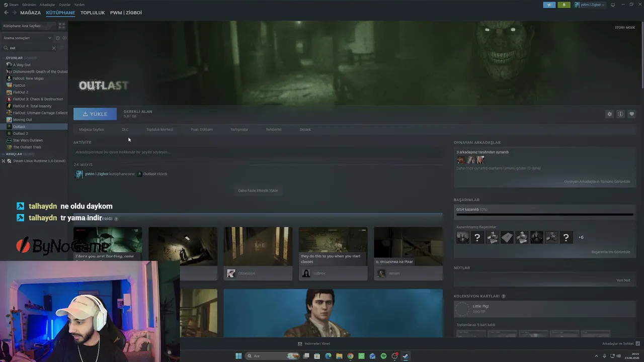
Task: Visit the Topluluk Merkezi link
Action: [x=159, y=129]
